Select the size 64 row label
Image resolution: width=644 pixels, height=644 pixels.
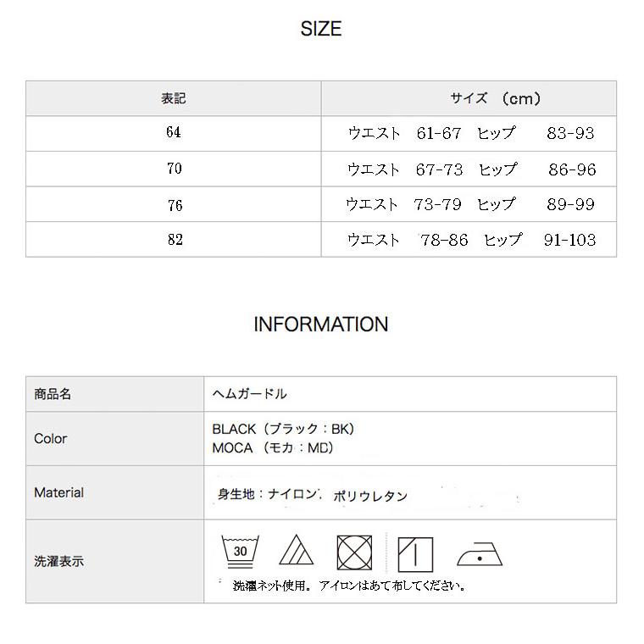pyautogui.click(x=174, y=133)
